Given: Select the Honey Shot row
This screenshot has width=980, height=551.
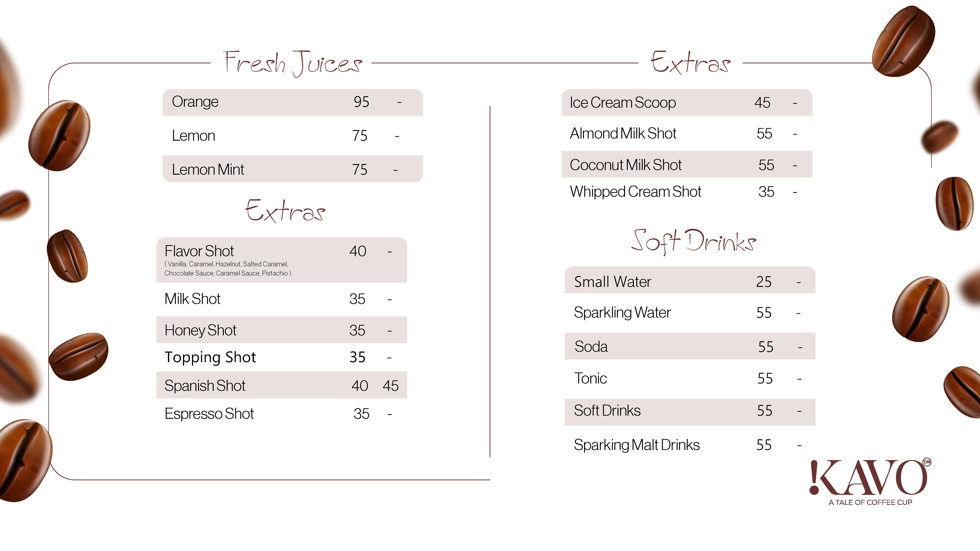Looking at the screenshot, I should pyautogui.click(x=281, y=330).
